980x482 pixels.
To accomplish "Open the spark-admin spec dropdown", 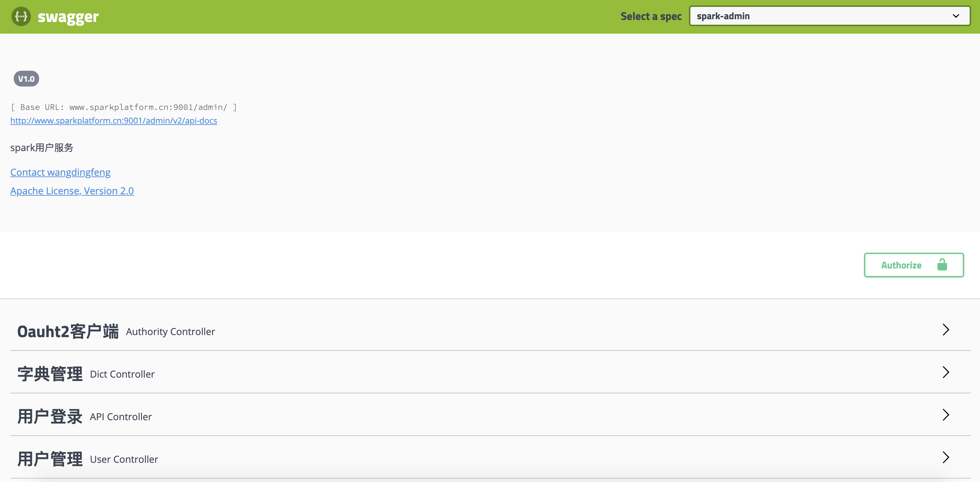I will pyautogui.click(x=829, y=16).
